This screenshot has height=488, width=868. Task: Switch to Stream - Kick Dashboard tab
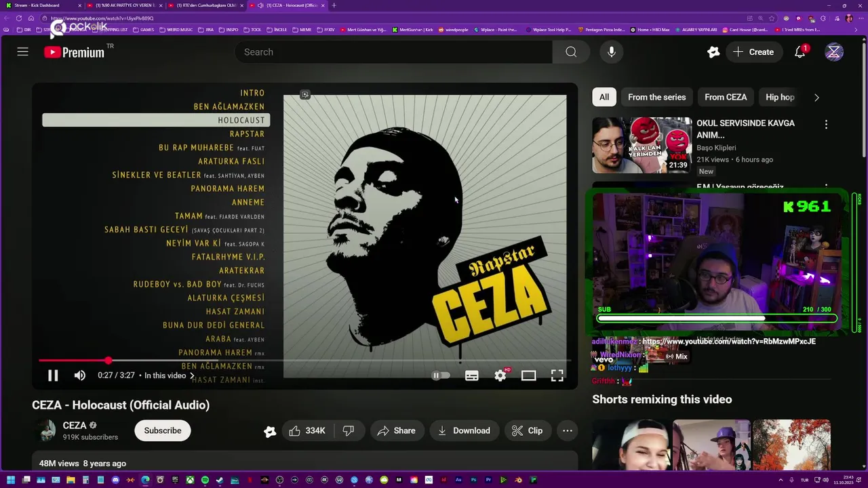click(42, 5)
